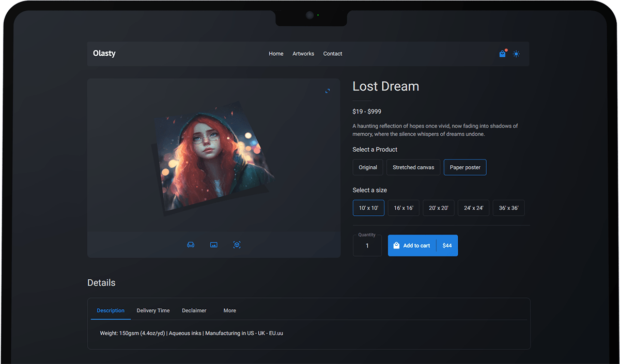Image resolution: width=620 pixels, height=364 pixels.
Task: Click the Olasty logo
Action: pyautogui.click(x=104, y=53)
